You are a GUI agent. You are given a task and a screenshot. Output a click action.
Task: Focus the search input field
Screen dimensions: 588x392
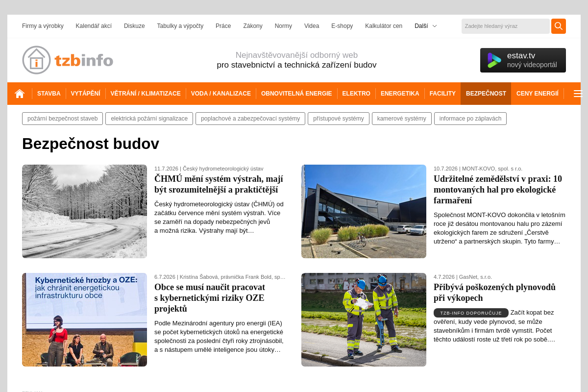pyautogui.click(x=505, y=26)
